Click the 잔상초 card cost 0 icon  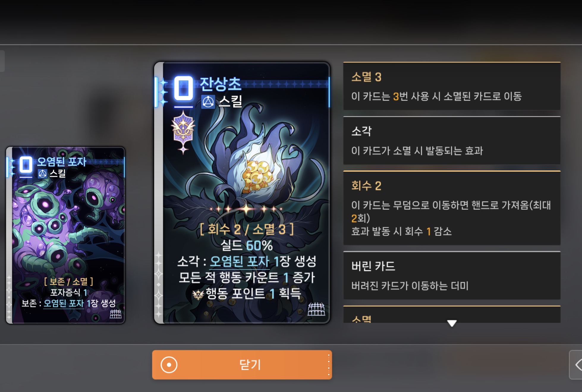(x=183, y=89)
